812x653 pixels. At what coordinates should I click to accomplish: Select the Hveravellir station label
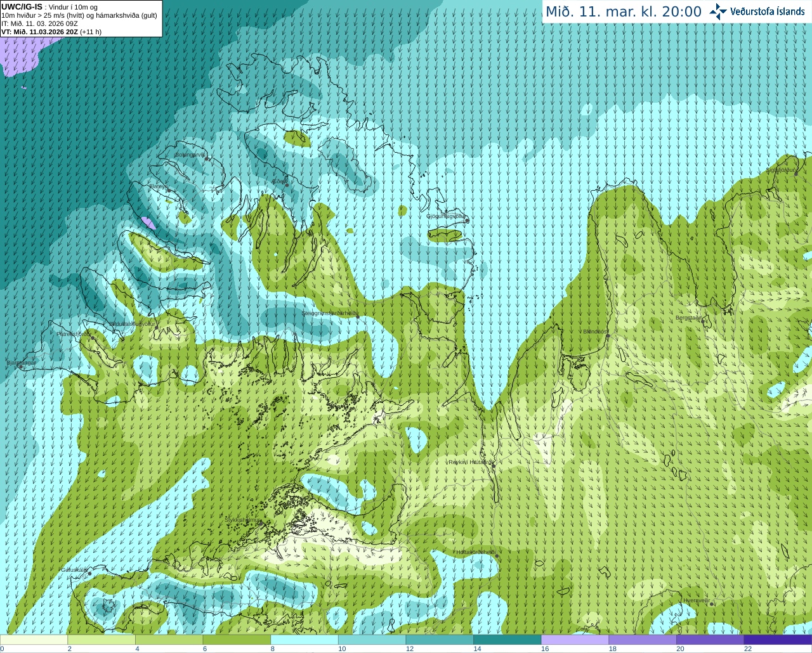coord(696,600)
